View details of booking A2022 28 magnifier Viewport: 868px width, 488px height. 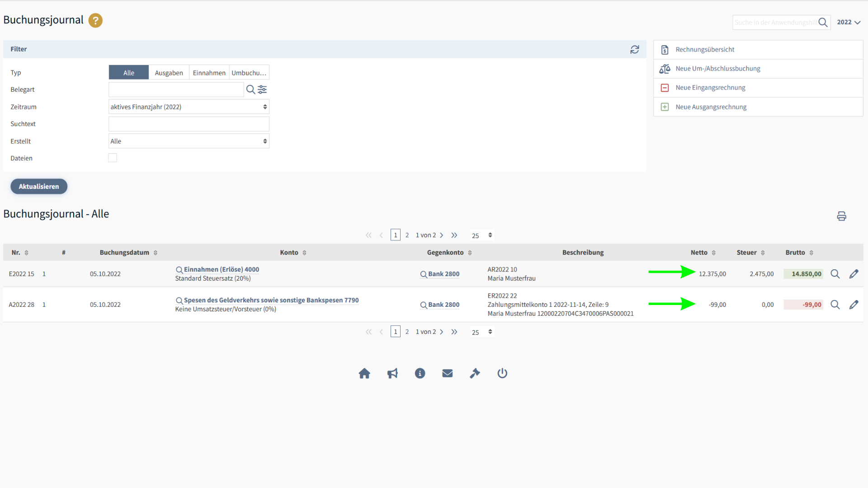(835, 305)
